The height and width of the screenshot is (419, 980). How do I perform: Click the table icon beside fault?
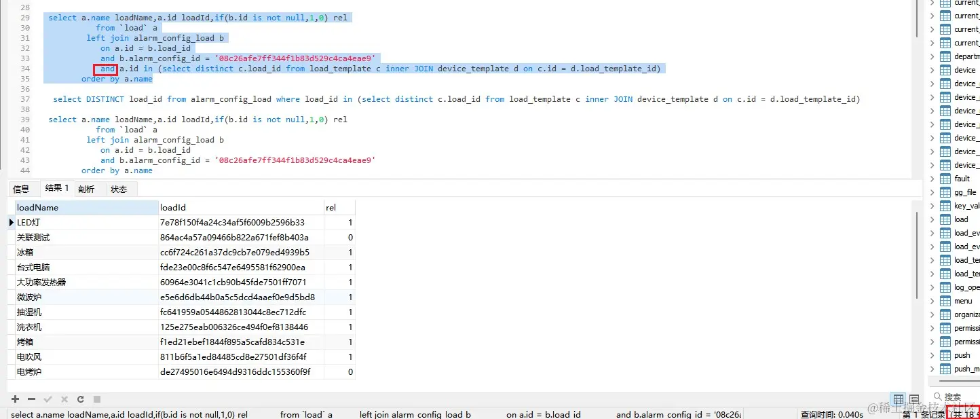945,179
